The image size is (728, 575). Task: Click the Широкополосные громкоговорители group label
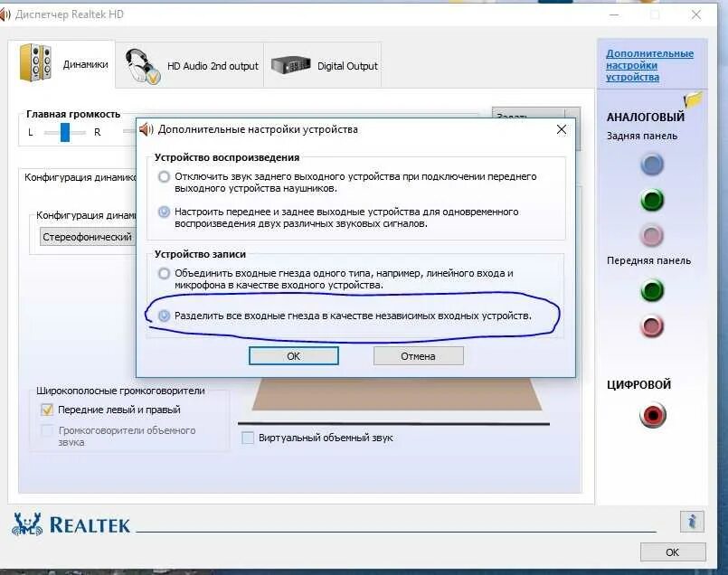click(120, 391)
